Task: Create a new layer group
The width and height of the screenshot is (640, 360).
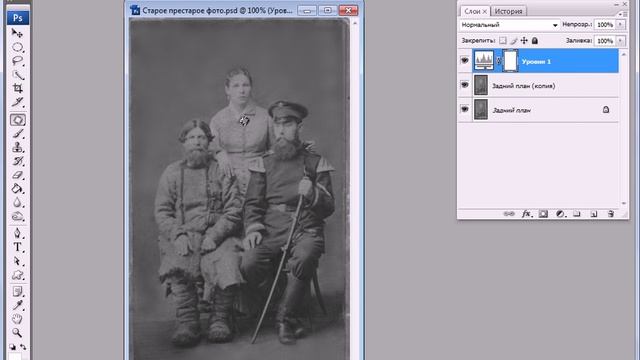Action: pyautogui.click(x=577, y=214)
